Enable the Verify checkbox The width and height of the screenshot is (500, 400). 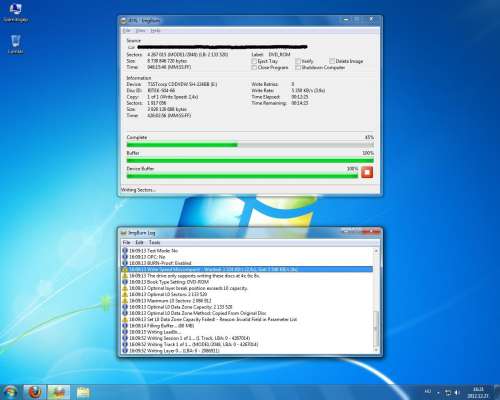point(298,61)
